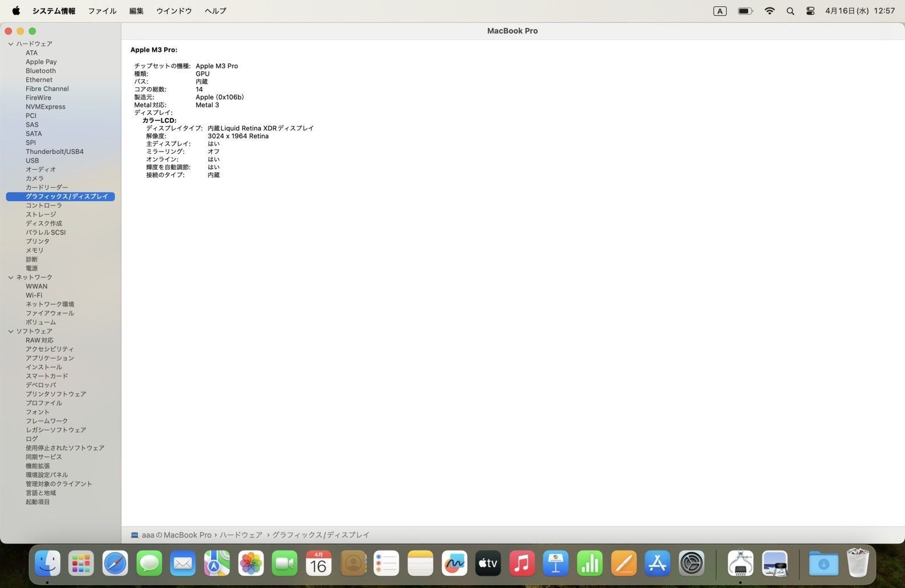Open the ヘルプ menu

(215, 11)
